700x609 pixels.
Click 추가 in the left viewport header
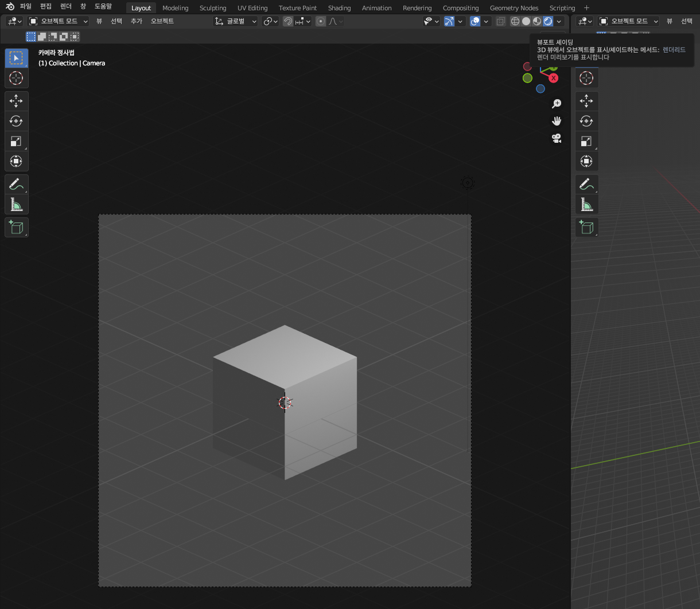point(136,21)
